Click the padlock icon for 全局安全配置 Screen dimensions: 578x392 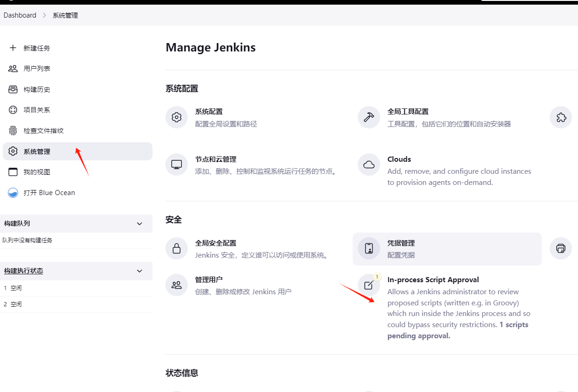tap(177, 248)
